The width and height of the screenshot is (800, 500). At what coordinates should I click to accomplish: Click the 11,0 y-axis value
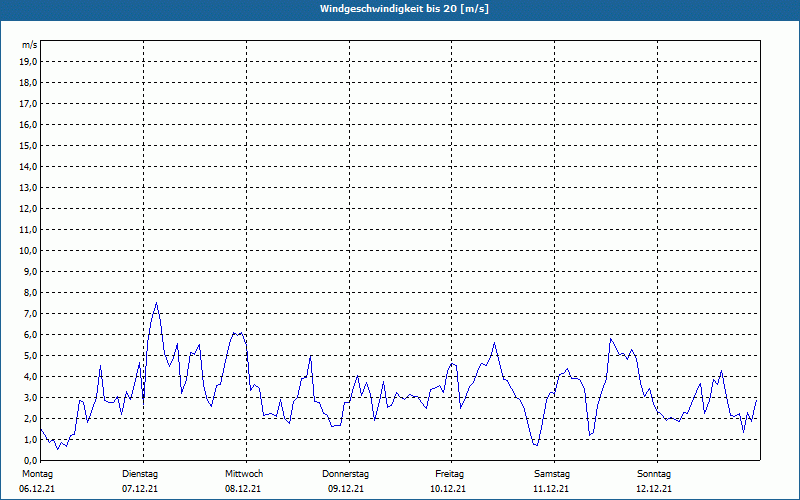point(29,230)
